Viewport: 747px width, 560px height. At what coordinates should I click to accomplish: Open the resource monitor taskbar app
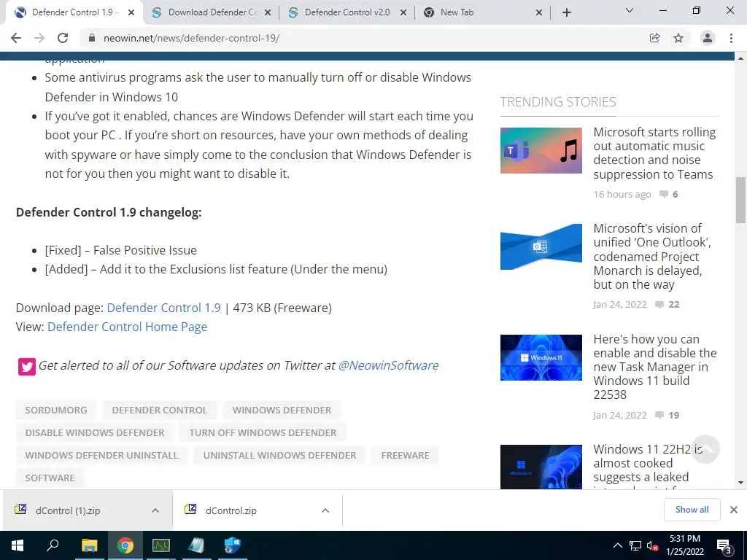161,545
